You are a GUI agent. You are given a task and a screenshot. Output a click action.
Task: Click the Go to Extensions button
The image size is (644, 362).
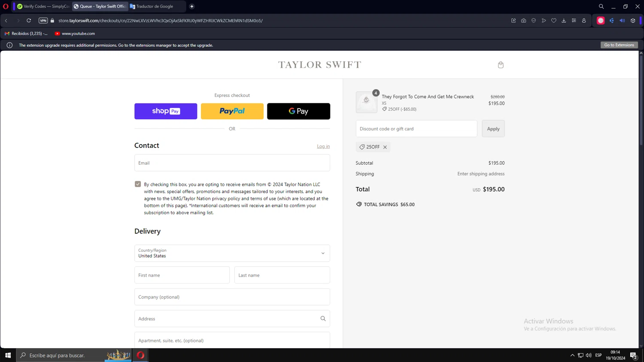(x=619, y=45)
